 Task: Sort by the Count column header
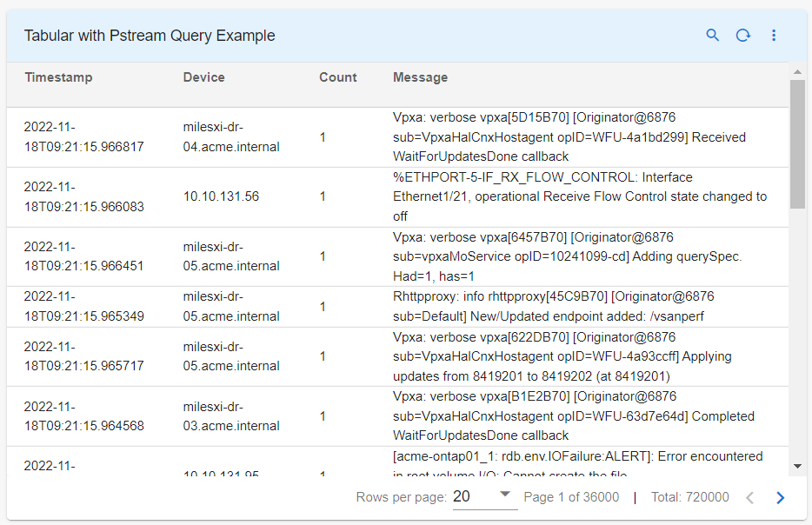tap(337, 77)
